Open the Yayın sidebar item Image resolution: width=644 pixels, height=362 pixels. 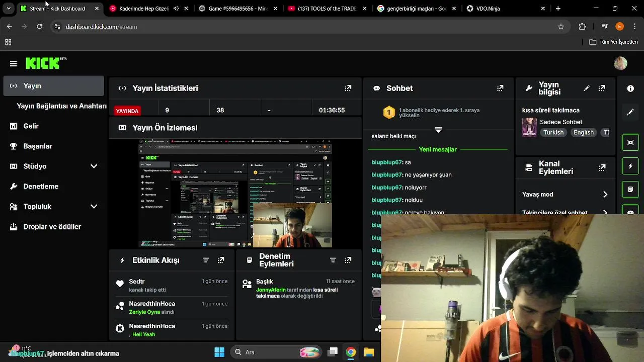[x=53, y=86]
